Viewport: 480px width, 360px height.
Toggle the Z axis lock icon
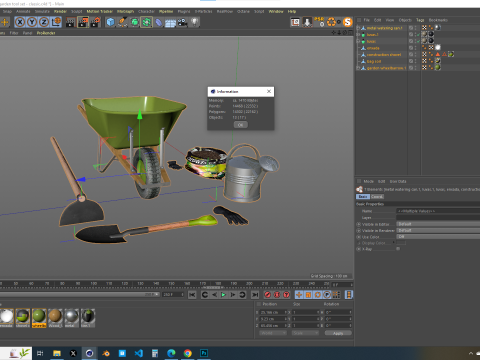pyautogui.click(x=44, y=22)
